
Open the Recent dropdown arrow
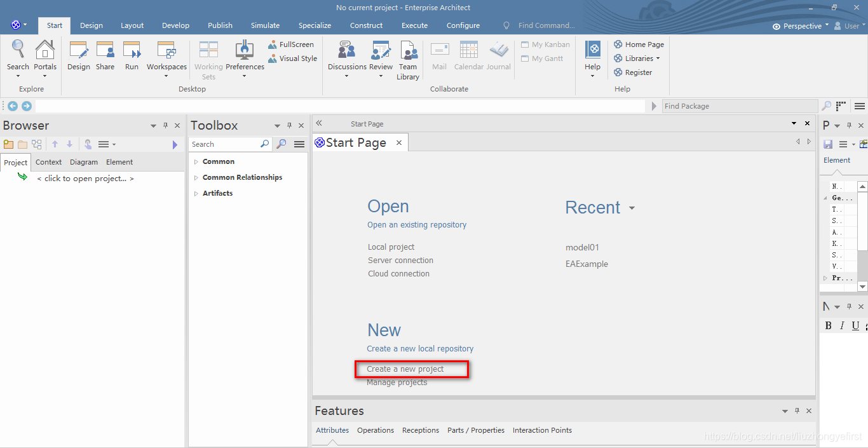(x=632, y=208)
